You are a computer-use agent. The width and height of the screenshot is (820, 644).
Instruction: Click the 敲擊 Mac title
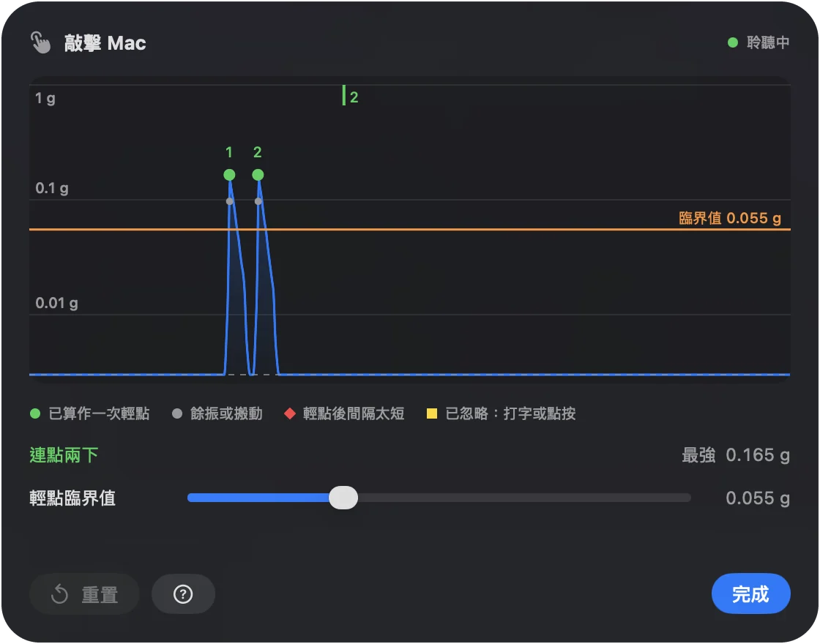(x=105, y=43)
